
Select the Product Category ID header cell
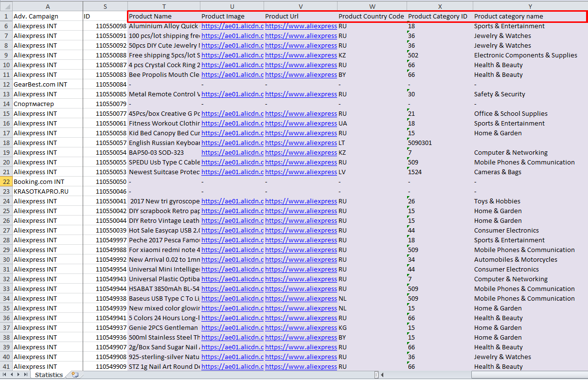(439, 17)
